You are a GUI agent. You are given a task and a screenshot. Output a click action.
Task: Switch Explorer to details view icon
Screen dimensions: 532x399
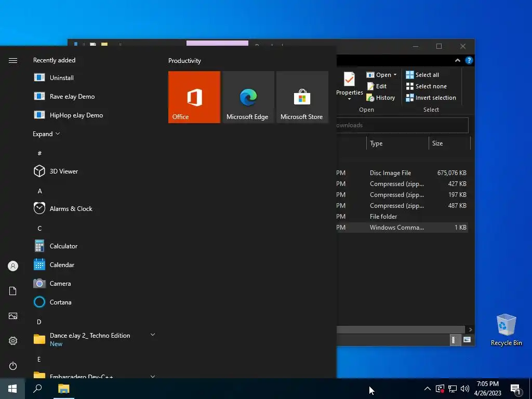point(455,340)
